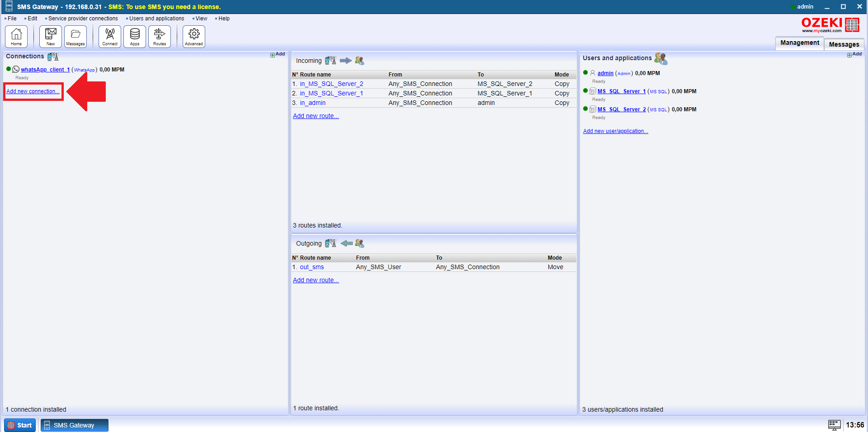
Task: Click Move mode cell in out_sms row
Action: (x=556, y=267)
